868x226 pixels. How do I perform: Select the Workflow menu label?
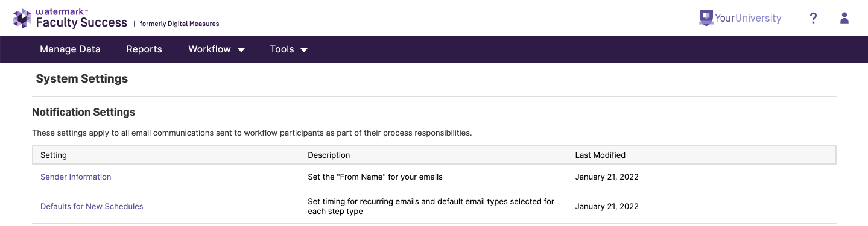click(x=209, y=49)
